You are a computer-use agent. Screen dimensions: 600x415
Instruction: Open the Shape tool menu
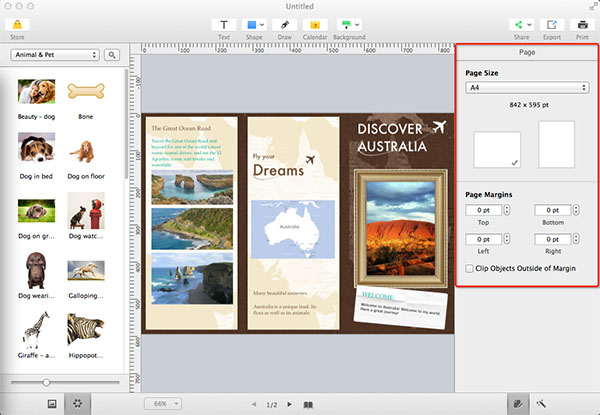[x=256, y=23]
